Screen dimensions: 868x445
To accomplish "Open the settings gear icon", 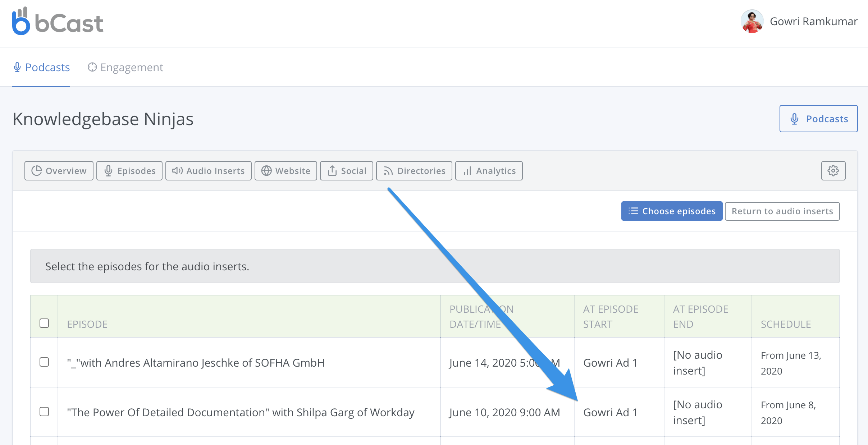I will 833,171.
